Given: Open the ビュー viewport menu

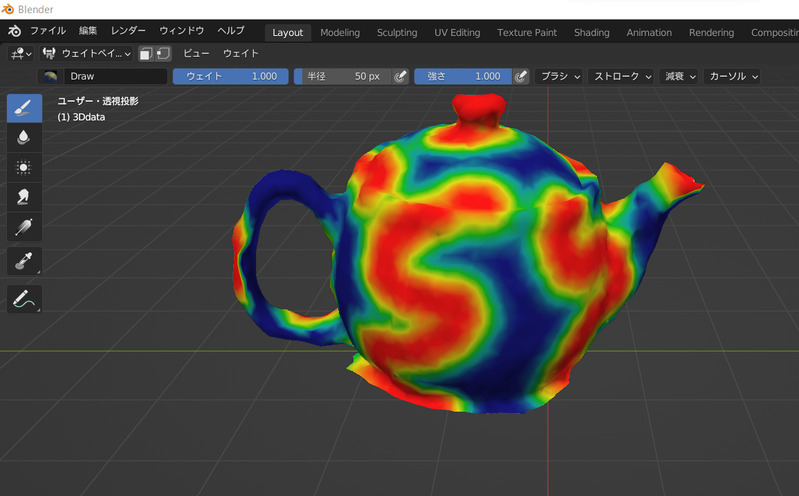Looking at the screenshot, I should pos(196,54).
